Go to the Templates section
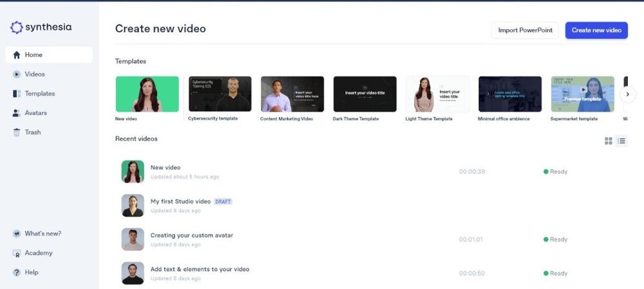 point(39,94)
